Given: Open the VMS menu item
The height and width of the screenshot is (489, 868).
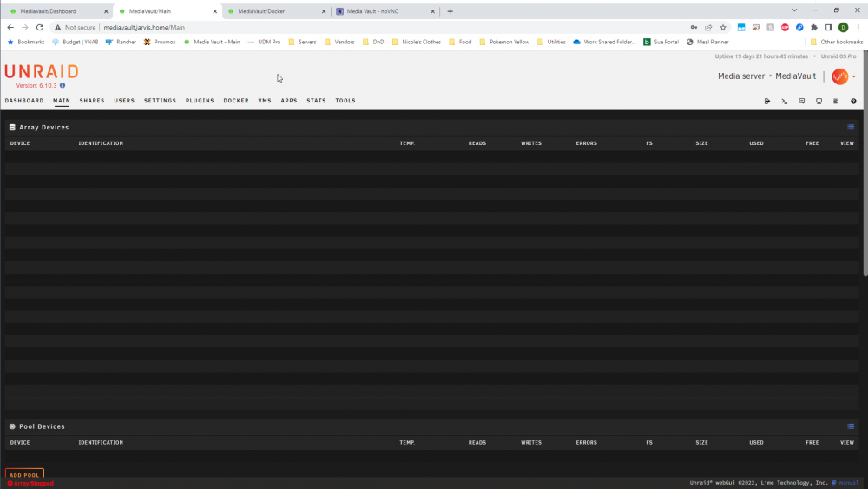Looking at the screenshot, I should point(265,101).
